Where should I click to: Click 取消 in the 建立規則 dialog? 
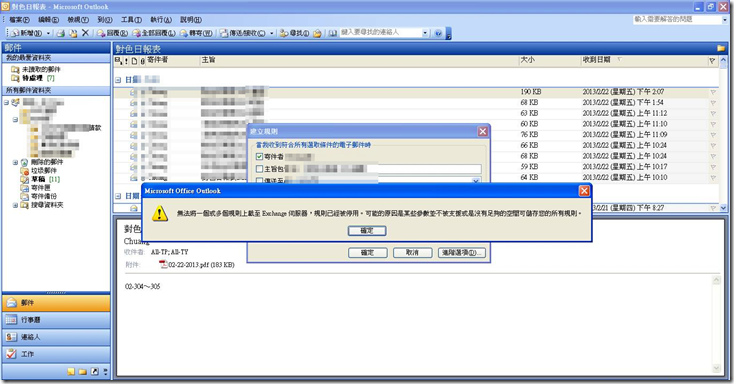[412, 252]
